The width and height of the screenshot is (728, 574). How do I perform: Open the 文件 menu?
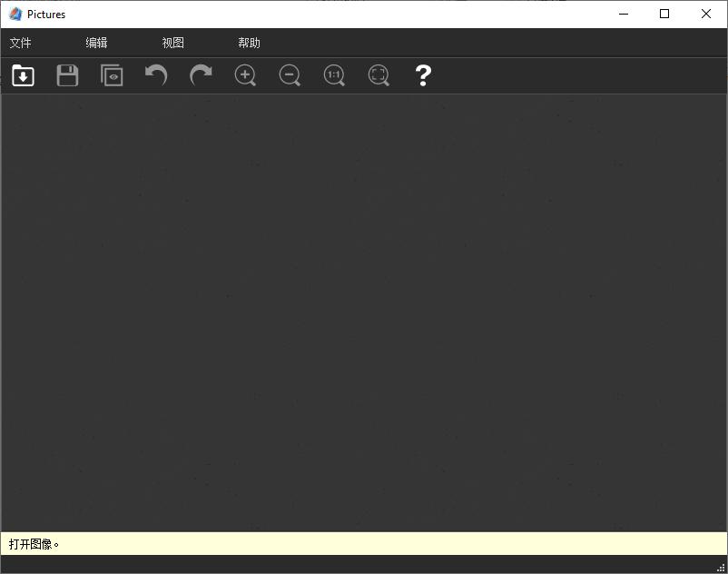click(21, 43)
